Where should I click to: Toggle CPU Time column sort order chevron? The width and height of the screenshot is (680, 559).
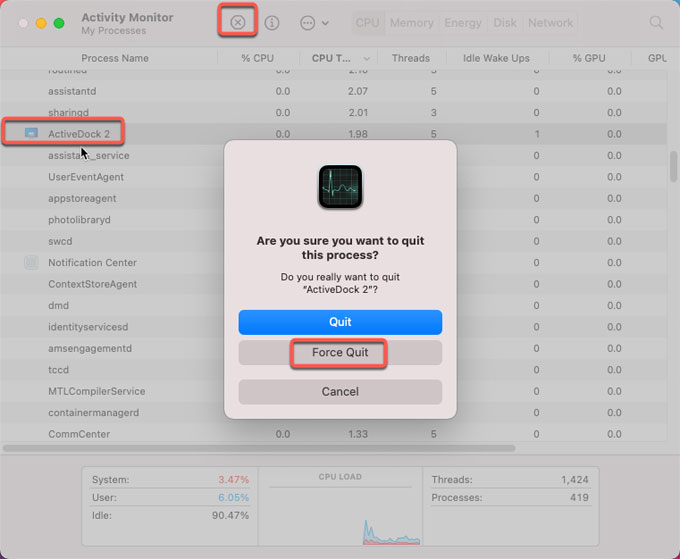coord(367,59)
